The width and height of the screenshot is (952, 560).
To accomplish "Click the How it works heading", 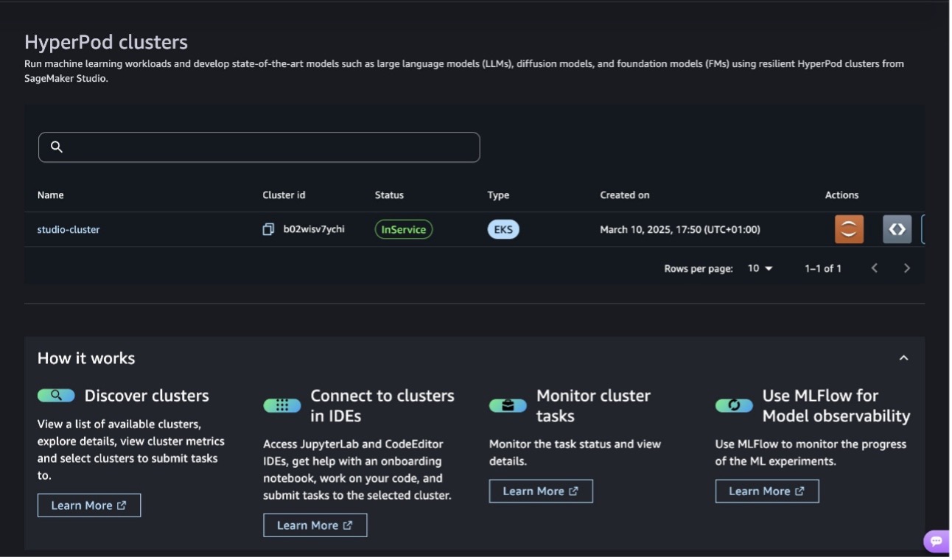I will click(x=86, y=359).
